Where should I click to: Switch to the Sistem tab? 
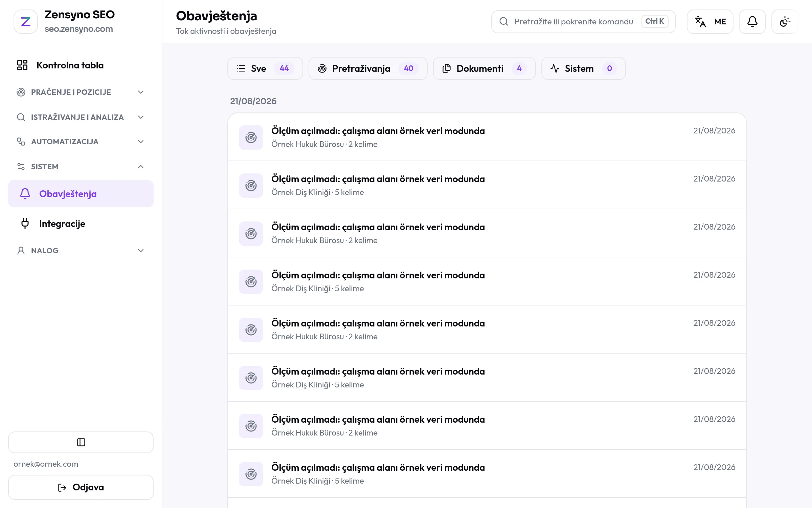click(584, 68)
